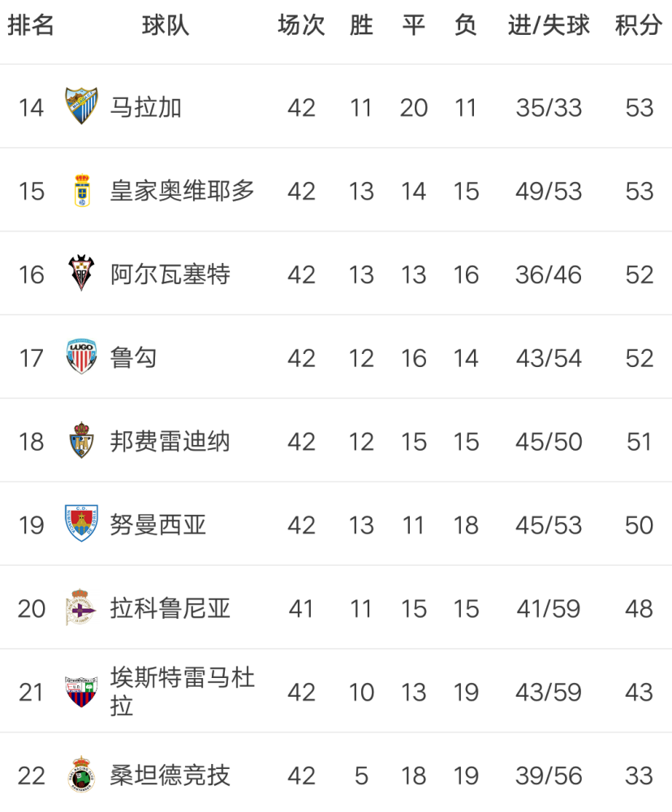Select the 进/失球 column header
The height and width of the screenshot is (812, 672).
[549, 25]
